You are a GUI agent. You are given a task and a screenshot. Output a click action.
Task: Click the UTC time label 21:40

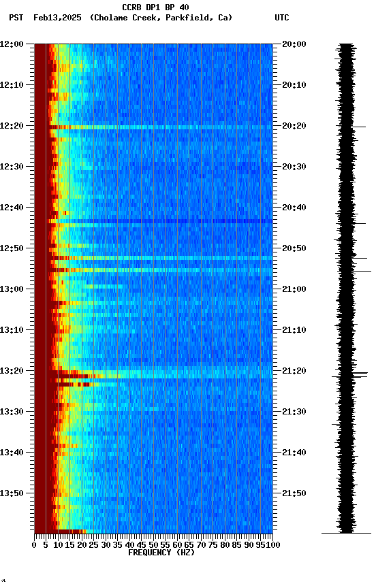click(294, 453)
